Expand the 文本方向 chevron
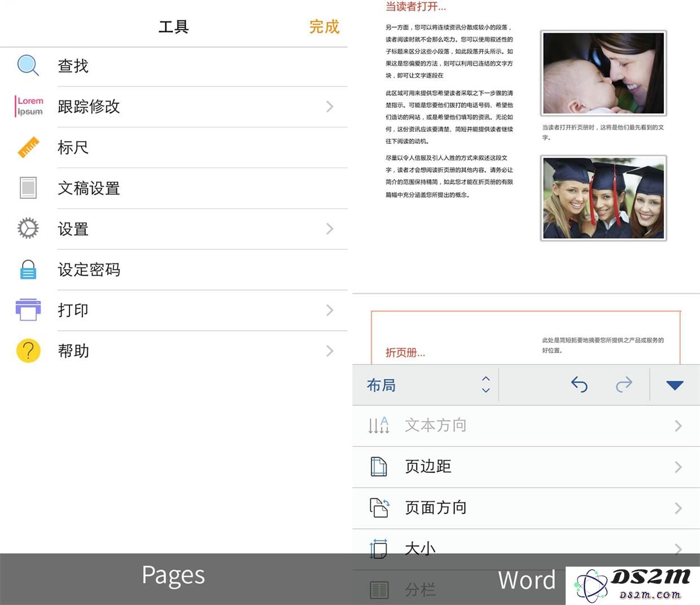This screenshot has height=605, width=700. (x=679, y=426)
